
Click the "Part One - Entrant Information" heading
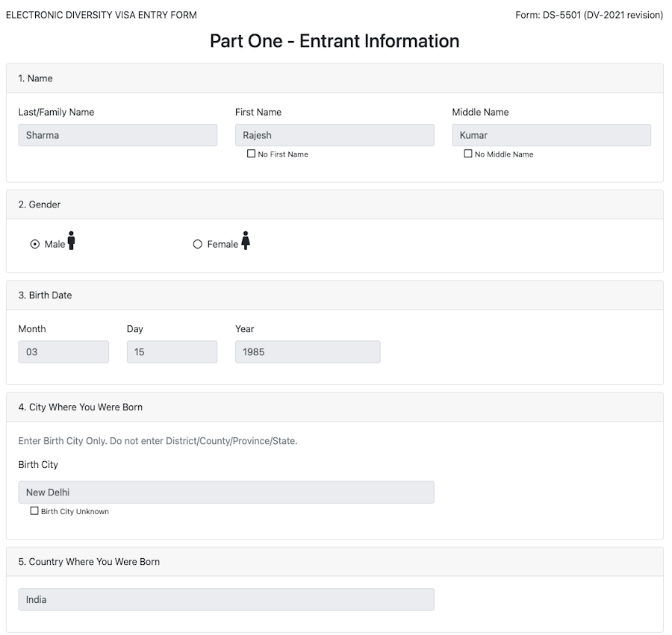(335, 41)
